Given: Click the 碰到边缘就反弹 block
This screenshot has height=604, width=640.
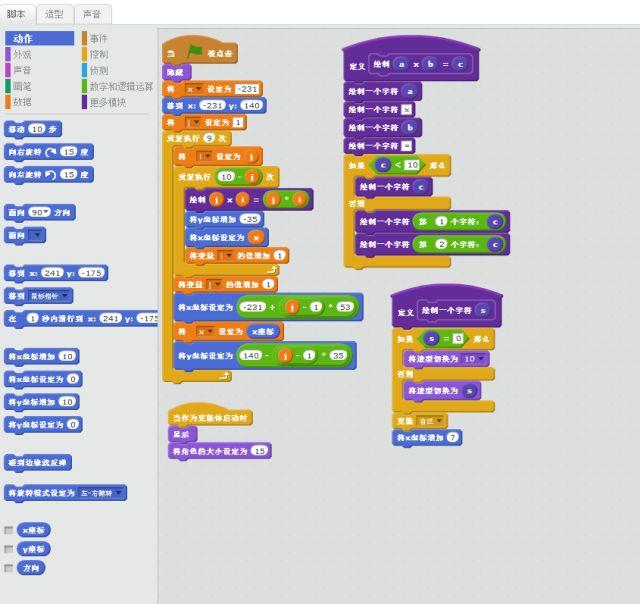Looking at the screenshot, I should click(x=38, y=462).
